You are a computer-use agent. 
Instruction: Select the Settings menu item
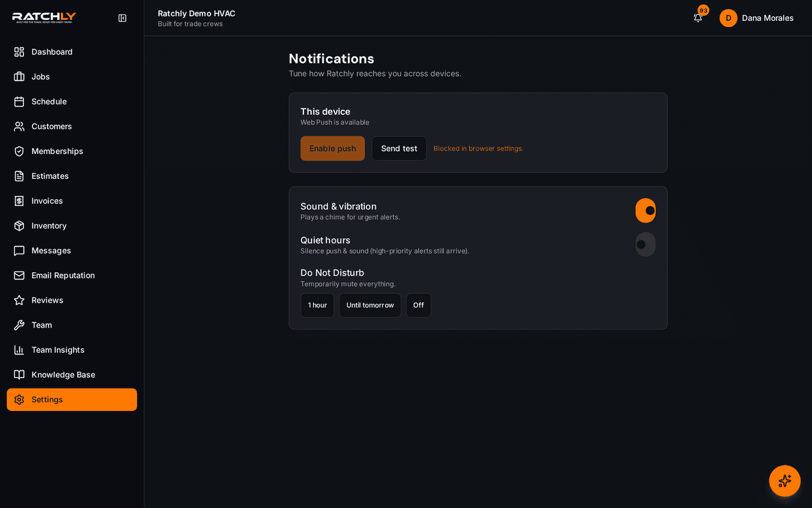72,400
